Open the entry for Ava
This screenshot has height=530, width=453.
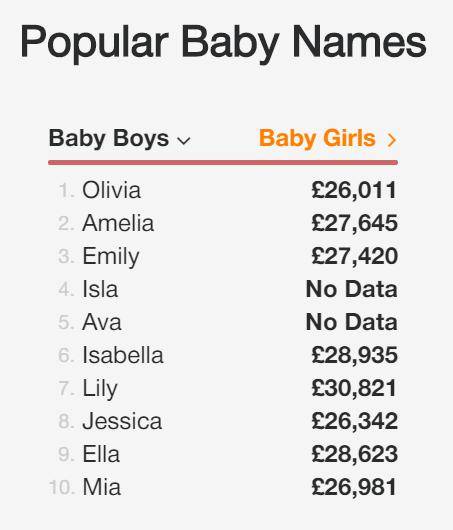pyautogui.click(x=102, y=322)
